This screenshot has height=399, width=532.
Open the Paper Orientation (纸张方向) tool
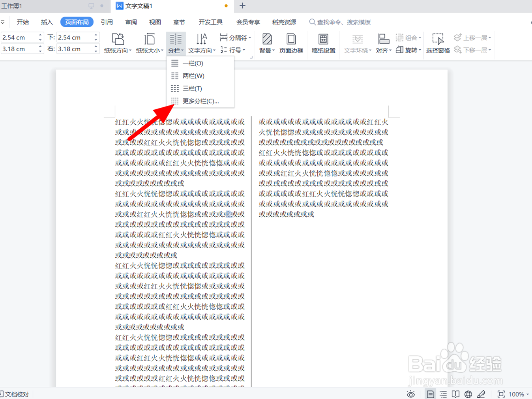click(118, 43)
